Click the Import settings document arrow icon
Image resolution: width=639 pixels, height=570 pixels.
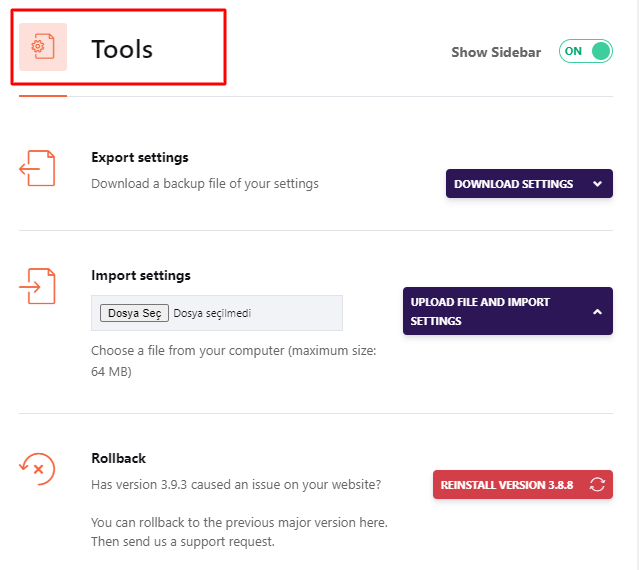pos(37,286)
